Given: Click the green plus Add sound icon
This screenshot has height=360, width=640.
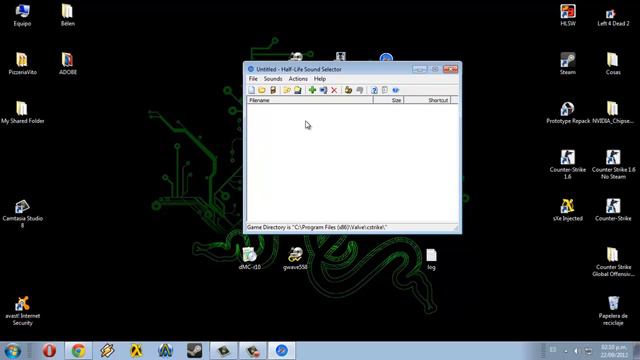Looking at the screenshot, I should point(312,90).
